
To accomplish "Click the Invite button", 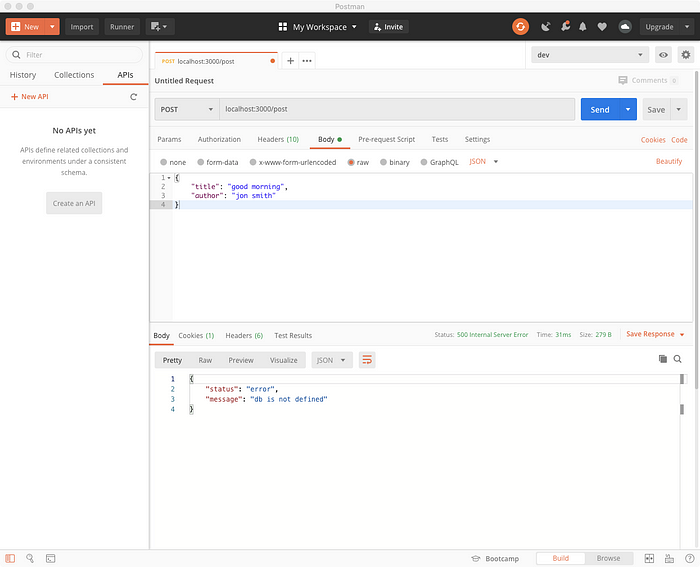I will click(x=388, y=27).
